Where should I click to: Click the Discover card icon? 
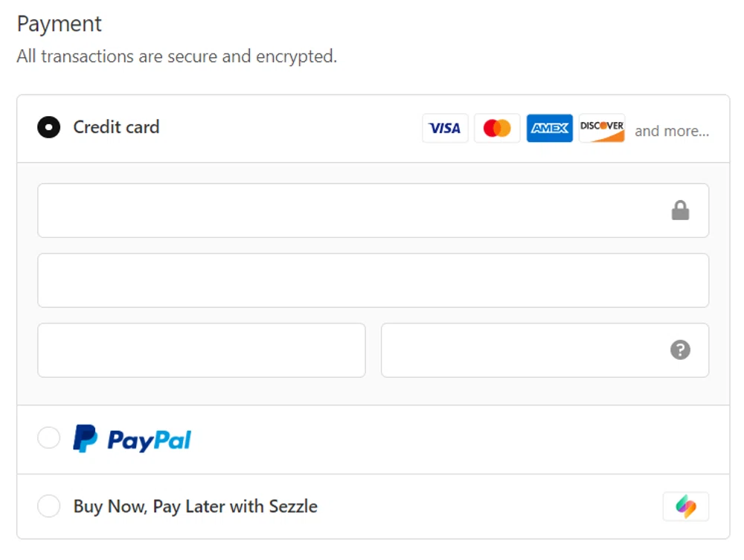point(601,128)
